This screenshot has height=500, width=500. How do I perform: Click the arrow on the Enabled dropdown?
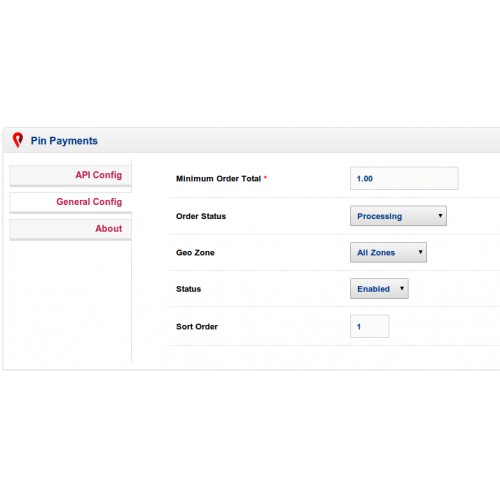(402, 288)
